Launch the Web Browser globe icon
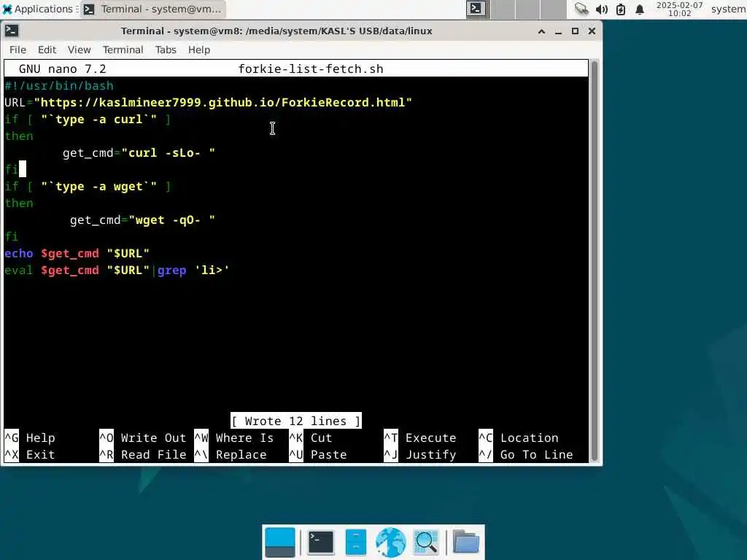 point(391,542)
